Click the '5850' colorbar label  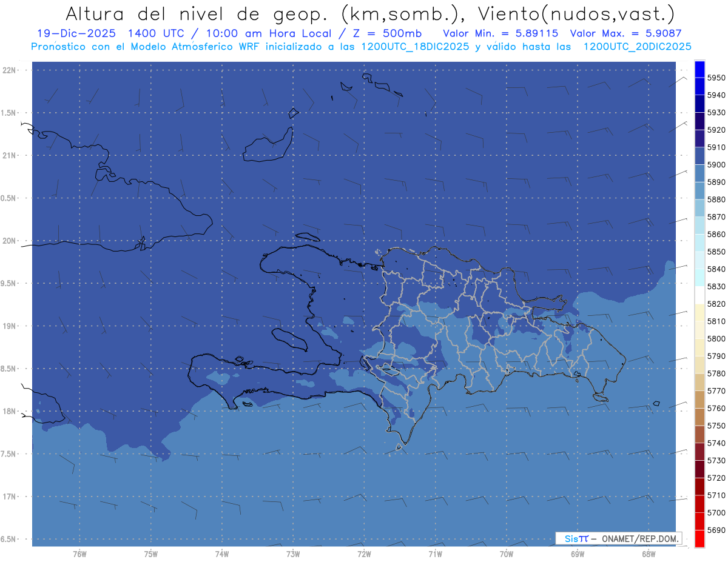(716, 252)
